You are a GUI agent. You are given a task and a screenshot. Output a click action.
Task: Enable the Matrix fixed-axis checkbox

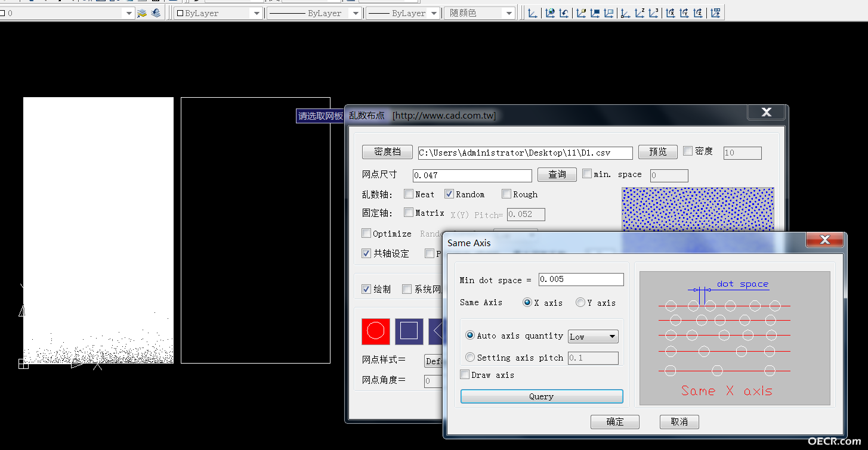click(409, 212)
